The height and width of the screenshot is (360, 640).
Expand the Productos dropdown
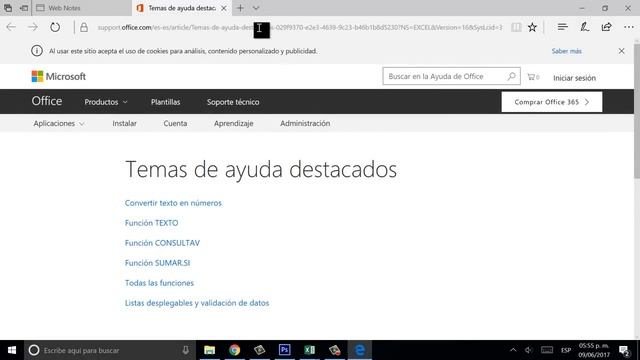(x=106, y=102)
